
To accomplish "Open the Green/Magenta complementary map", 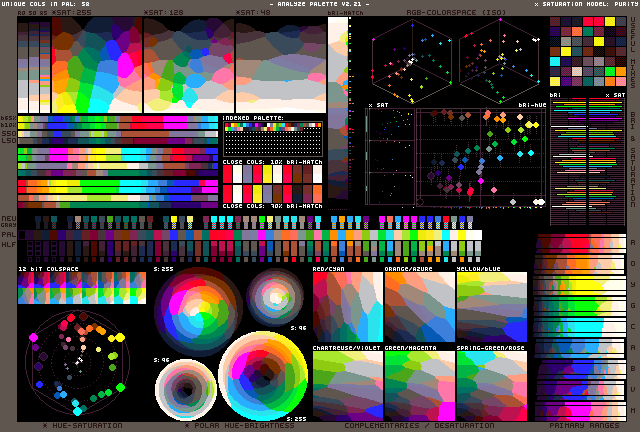I will point(419,385).
